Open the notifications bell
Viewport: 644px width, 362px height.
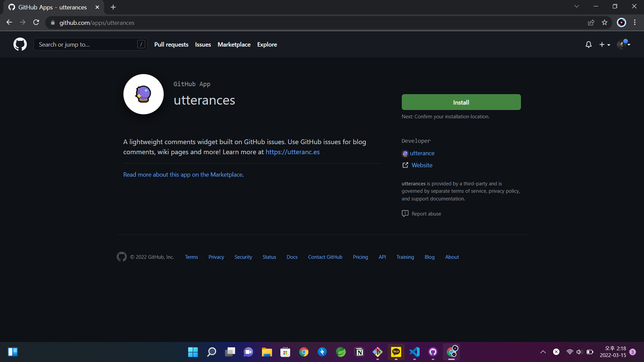point(588,45)
